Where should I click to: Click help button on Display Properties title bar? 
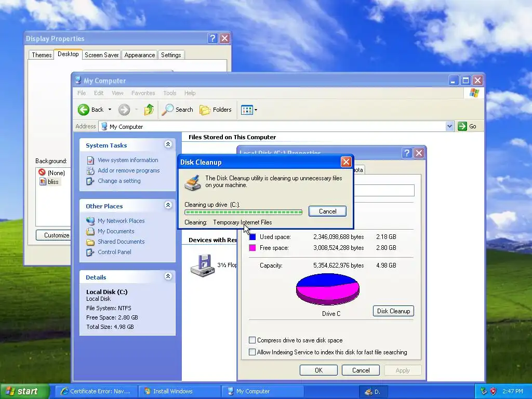click(x=212, y=38)
